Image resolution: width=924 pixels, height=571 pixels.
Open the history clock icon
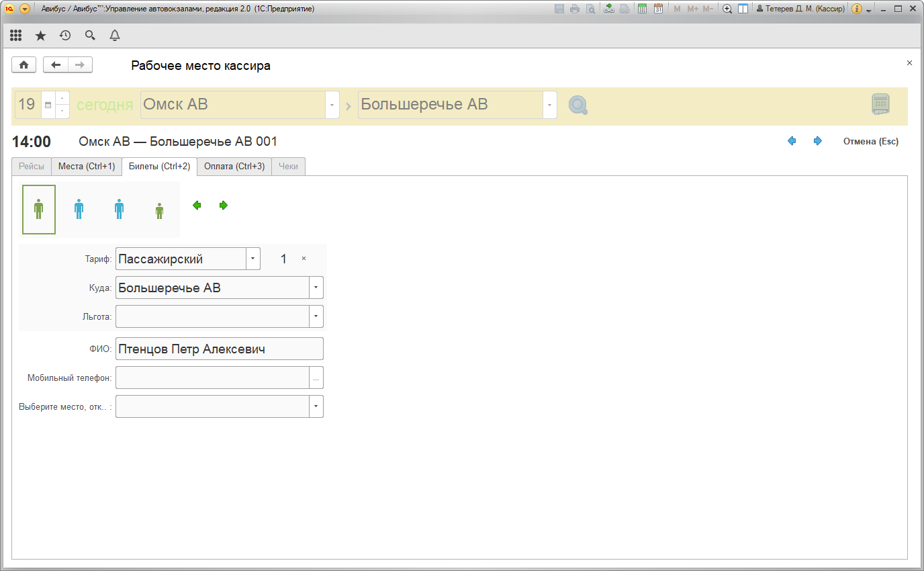pyautogui.click(x=65, y=35)
